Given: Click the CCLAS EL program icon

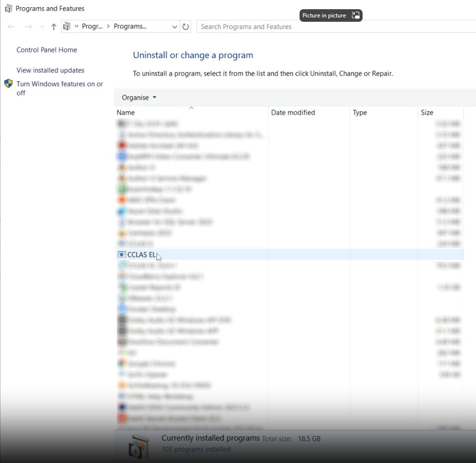Looking at the screenshot, I should [122, 255].
